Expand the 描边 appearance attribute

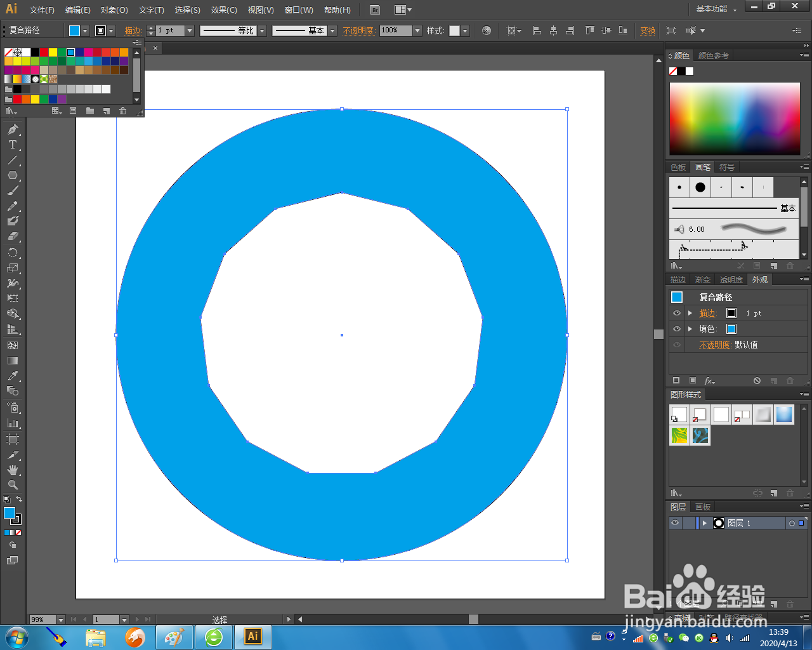click(690, 313)
